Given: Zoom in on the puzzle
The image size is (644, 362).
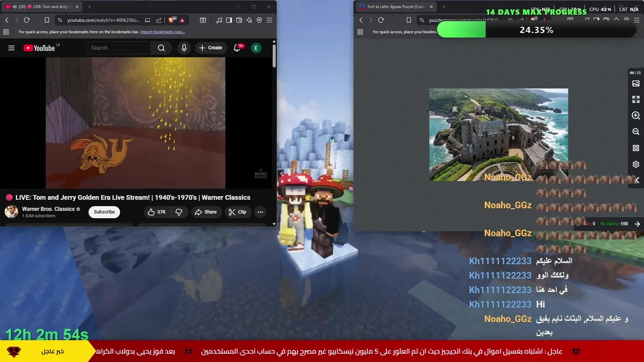Looking at the screenshot, I should [636, 116].
